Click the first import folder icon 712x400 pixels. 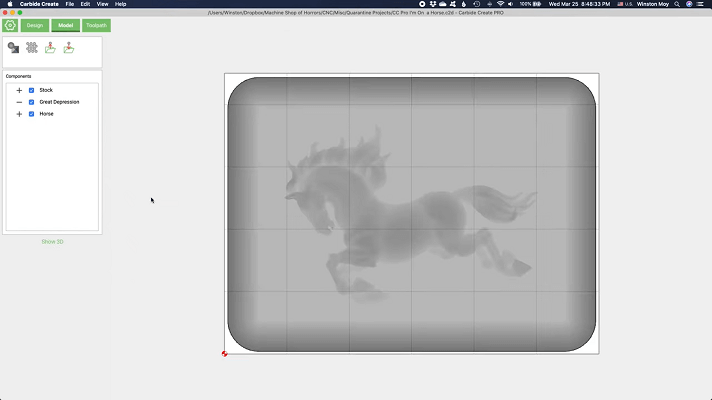click(50, 47)
